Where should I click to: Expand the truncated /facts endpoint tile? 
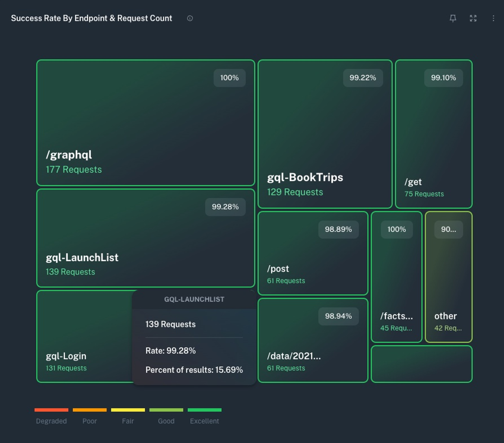(396, 277)
